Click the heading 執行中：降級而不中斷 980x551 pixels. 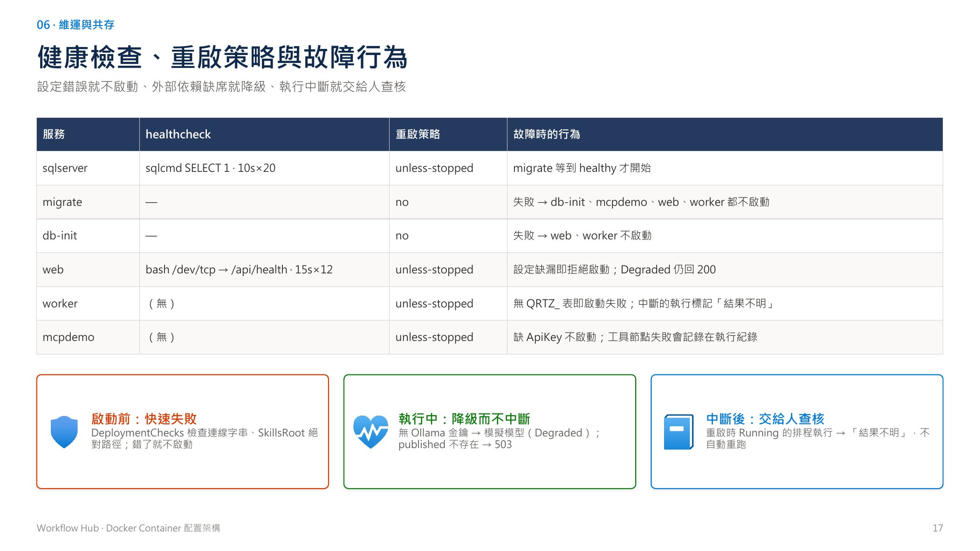[464, 419]
